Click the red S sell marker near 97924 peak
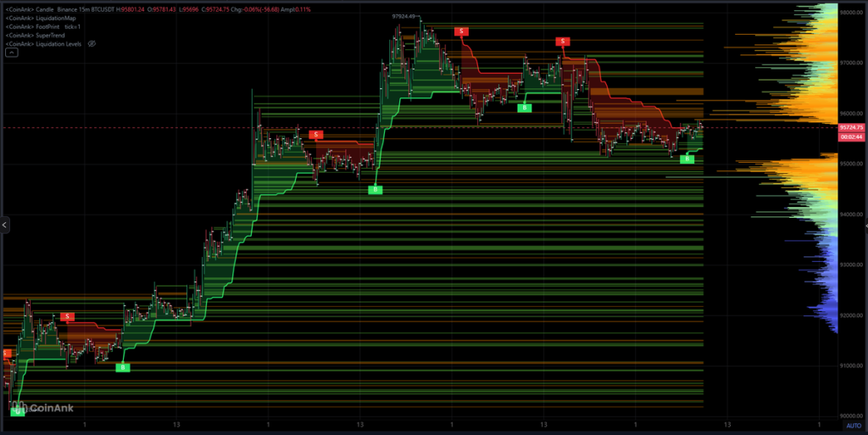This screenshot has height=435, width=868. [x=461, y=31]
